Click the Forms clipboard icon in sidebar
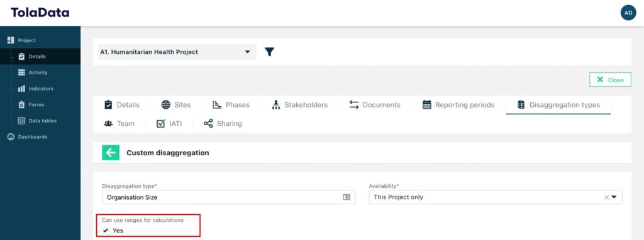The width and height of the screenshot is (644, 240). tap(22, 105)
